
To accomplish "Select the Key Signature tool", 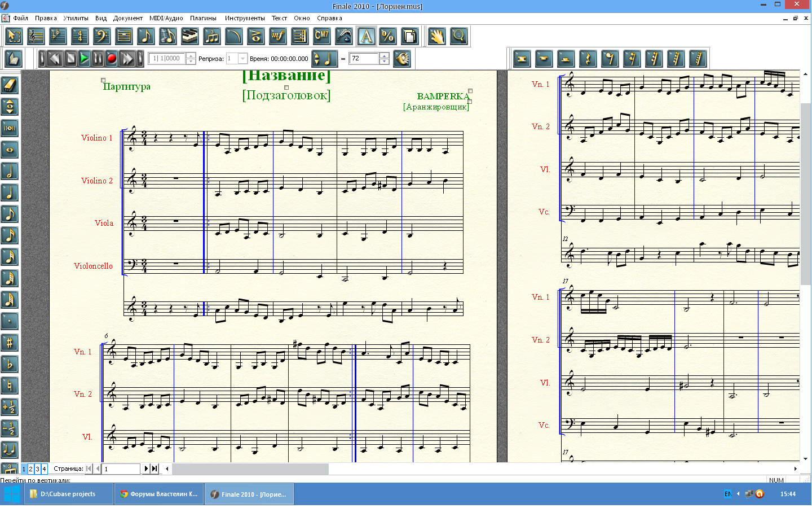I will click(58, 37).
